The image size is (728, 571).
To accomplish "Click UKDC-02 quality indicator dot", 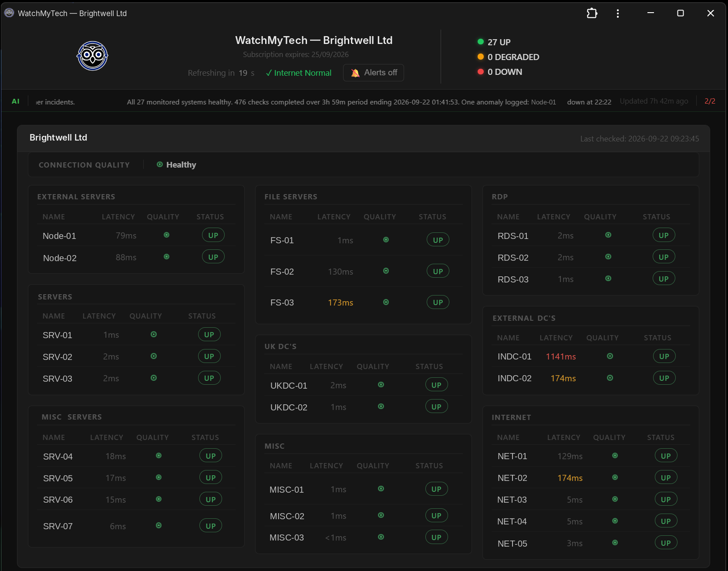I will (x=381, y=406).
